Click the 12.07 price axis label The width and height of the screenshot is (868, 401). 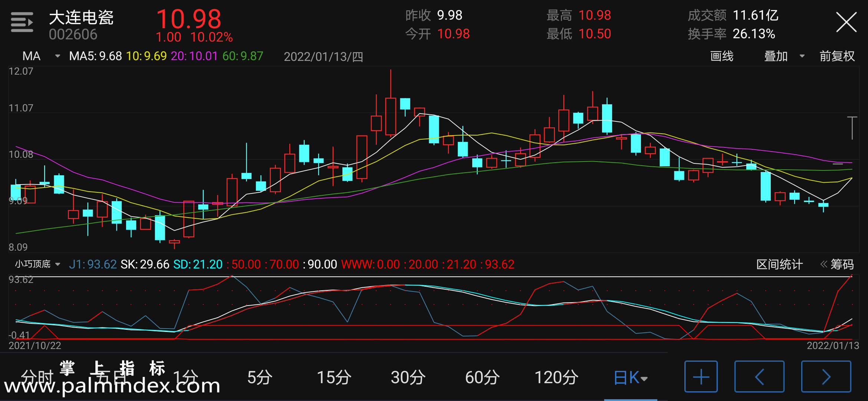pos(21,71)
